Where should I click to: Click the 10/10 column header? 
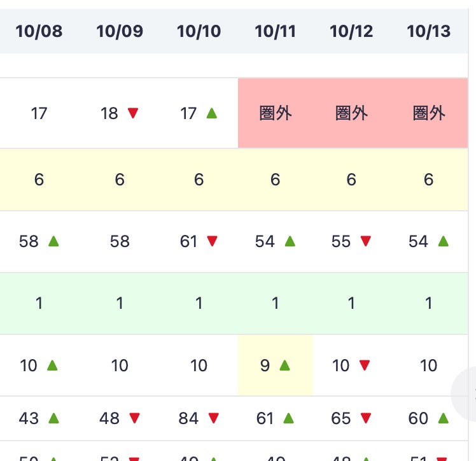(x=199, y=31)
